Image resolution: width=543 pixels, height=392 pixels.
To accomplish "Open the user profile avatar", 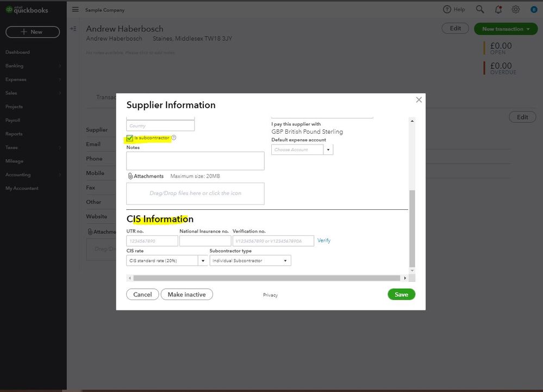I will pyautogui.click(x=534, y=10).
